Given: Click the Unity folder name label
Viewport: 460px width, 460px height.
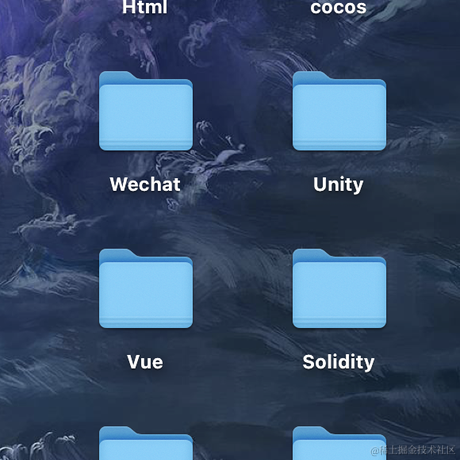Looking at the screenshot, I should [338, 185].
